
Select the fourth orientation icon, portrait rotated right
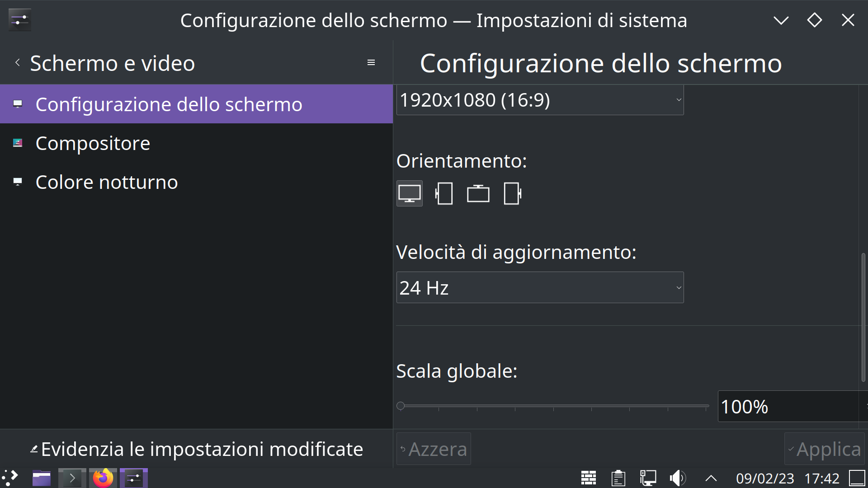click(x=513, y=193)
